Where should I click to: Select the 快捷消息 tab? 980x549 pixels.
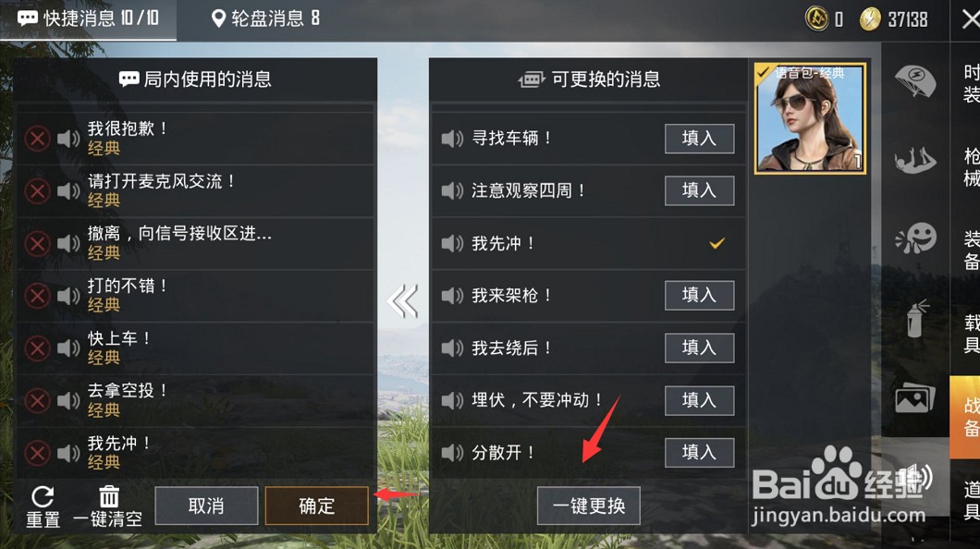(x=88, y=18)
